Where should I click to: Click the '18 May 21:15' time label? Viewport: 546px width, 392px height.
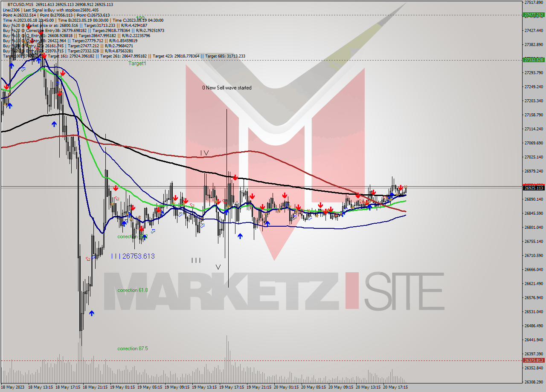[96, 388]
